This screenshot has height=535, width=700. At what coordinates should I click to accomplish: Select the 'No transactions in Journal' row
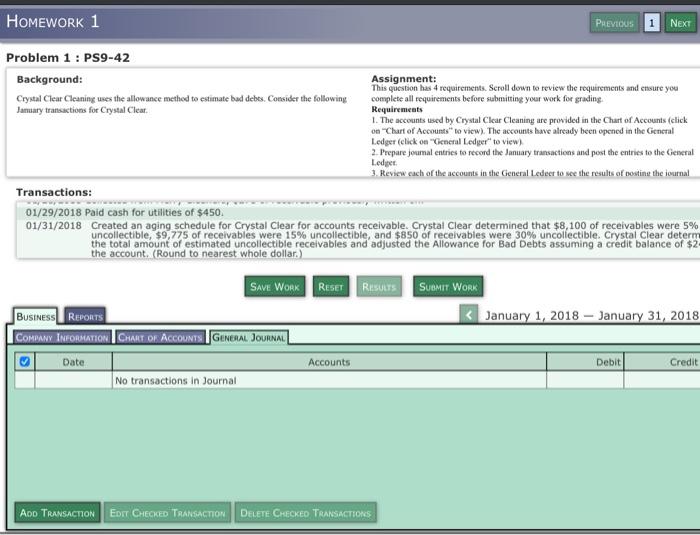[x=357, y=380]
